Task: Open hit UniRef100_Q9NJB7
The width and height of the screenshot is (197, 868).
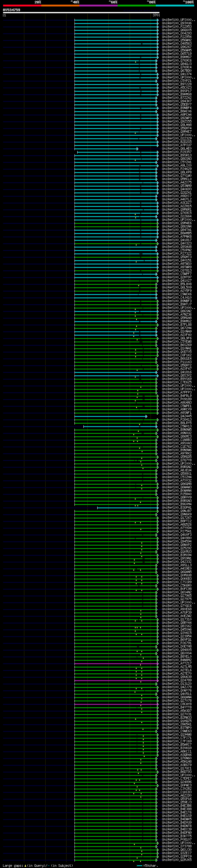Action: click(x=177, y=511)
